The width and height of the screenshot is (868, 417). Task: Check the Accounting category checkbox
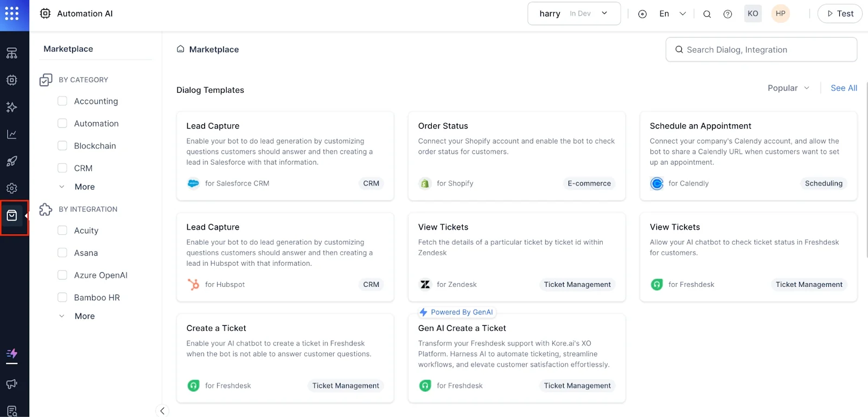point(62,101)
